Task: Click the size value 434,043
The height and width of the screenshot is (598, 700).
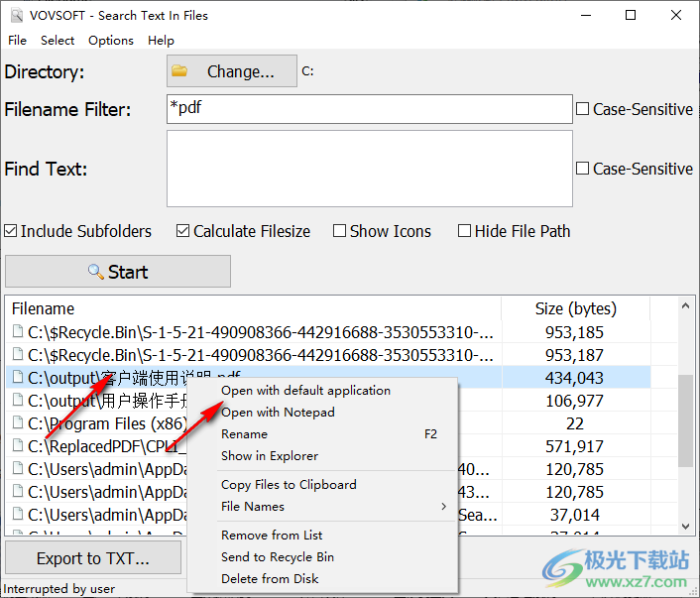Action: pos(574,378)
